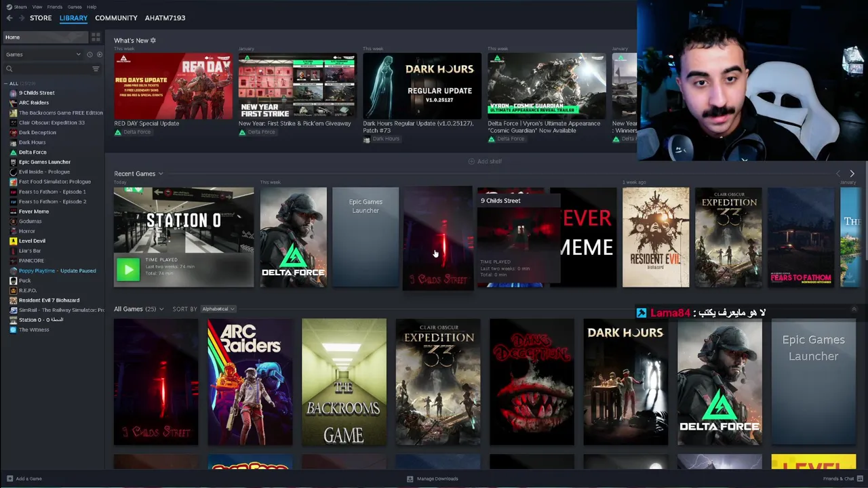
Task: Open Dark Deception cover in All Games
Action: tap(532, 382)
